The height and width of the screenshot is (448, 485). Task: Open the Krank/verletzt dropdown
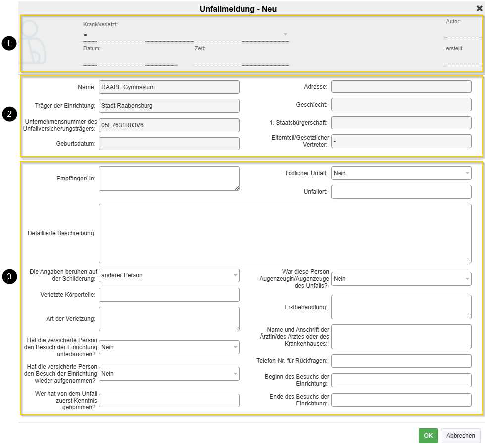pyautogui.click(x=186, y=34)
